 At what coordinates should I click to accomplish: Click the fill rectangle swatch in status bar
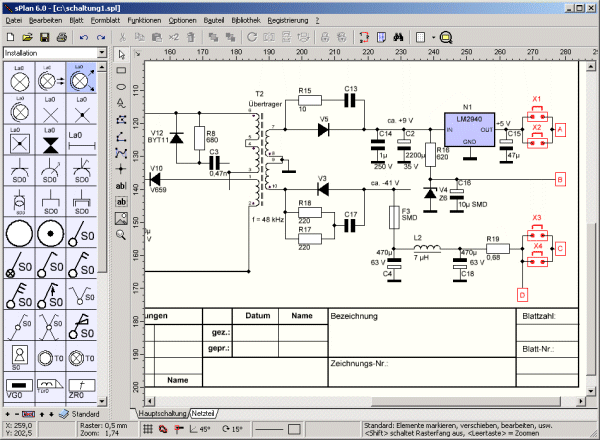[294, 429]
